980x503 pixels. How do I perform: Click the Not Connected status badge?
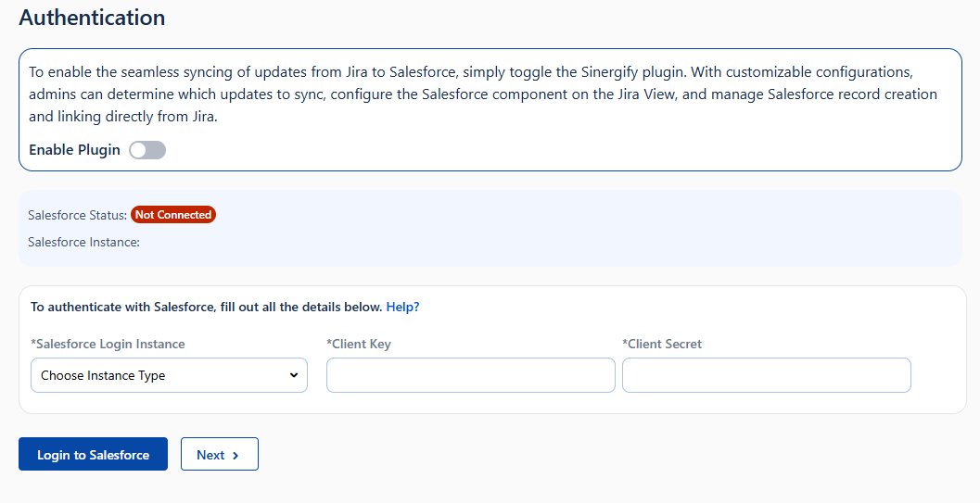[173, 215]
